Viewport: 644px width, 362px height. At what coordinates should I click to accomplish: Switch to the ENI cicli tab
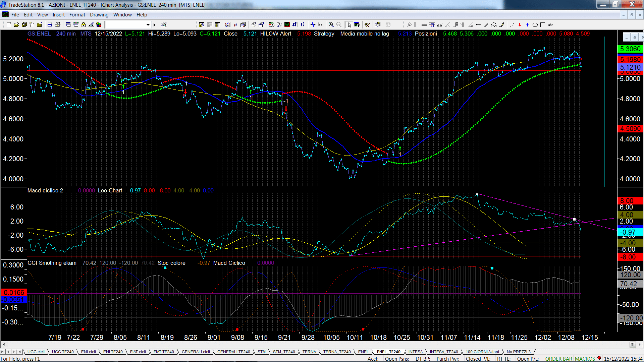pos(89,352)
